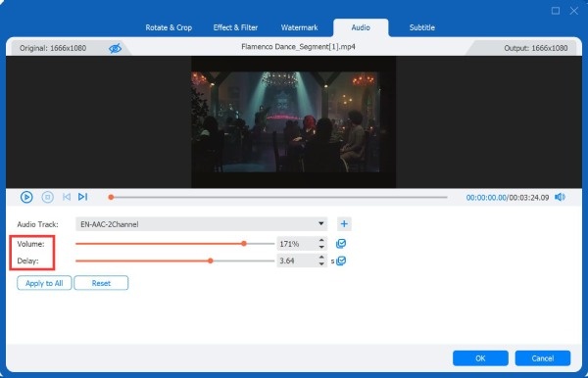Click the Apply to All button
This screenshot has width=588, height=378.
tap(44, 283)
